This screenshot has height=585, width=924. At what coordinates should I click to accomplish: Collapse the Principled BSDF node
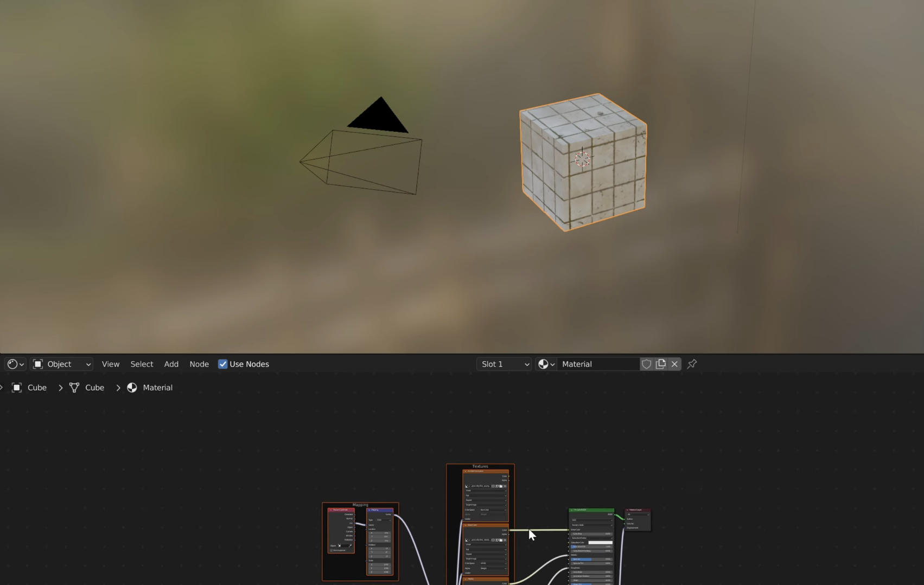(571, 510)
